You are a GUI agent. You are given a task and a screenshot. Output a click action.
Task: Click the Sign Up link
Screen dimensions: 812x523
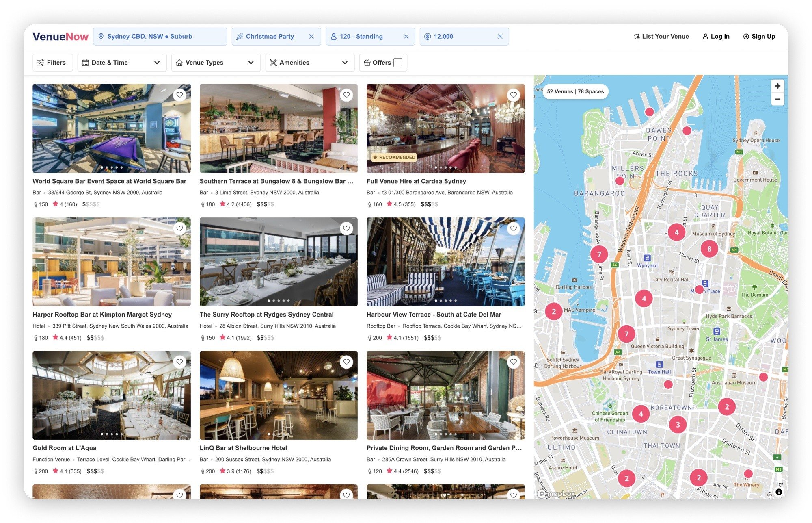pos(759,37)
